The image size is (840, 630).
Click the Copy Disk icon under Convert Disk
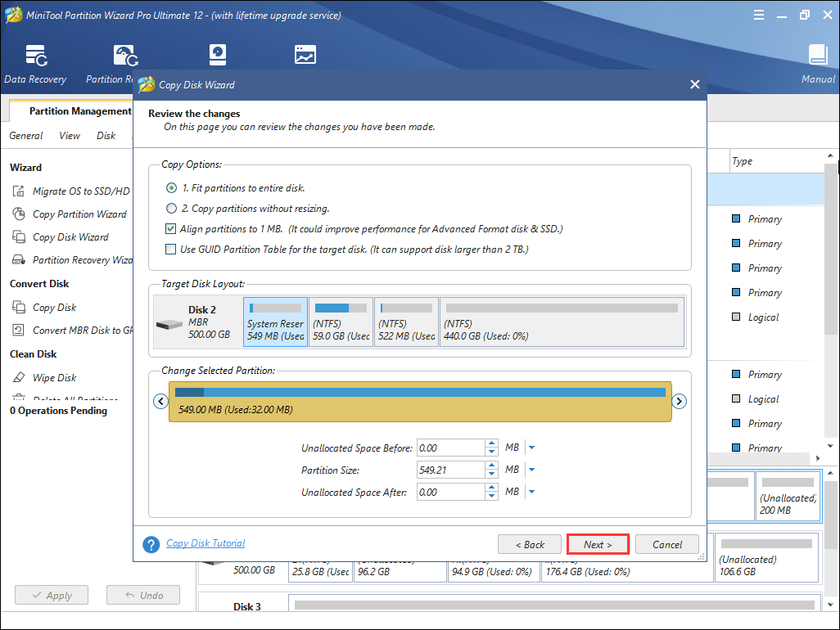click(x=19, y=308)
